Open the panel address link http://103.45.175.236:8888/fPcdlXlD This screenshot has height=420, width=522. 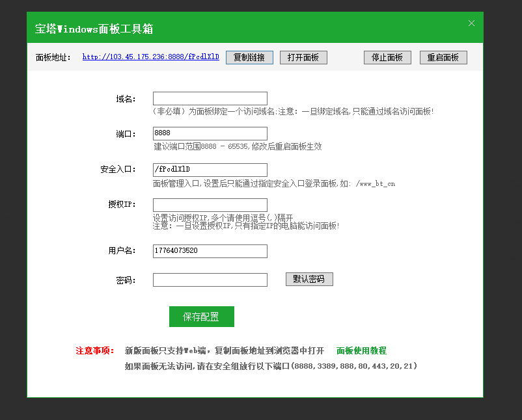[151, 57]
